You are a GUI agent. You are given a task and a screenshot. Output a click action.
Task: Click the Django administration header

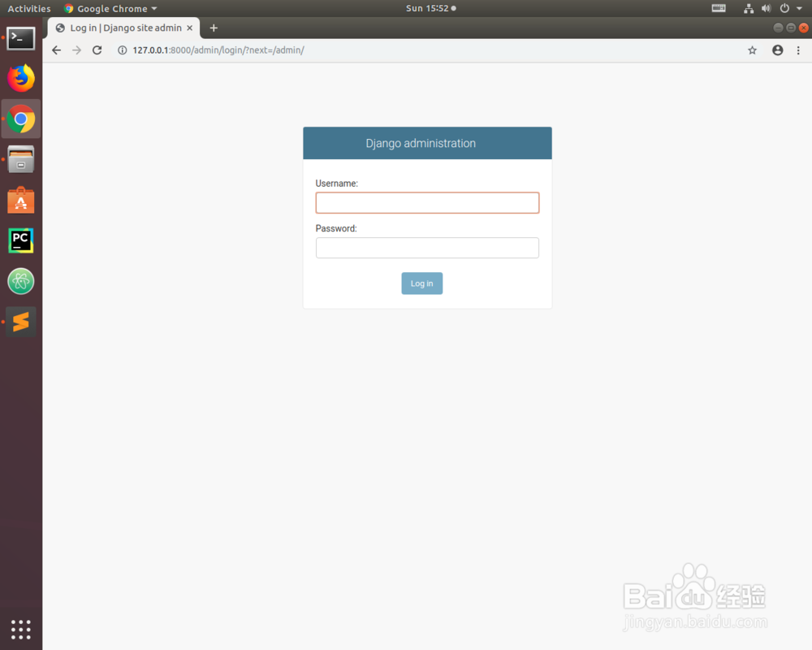[x=421, y=144]
